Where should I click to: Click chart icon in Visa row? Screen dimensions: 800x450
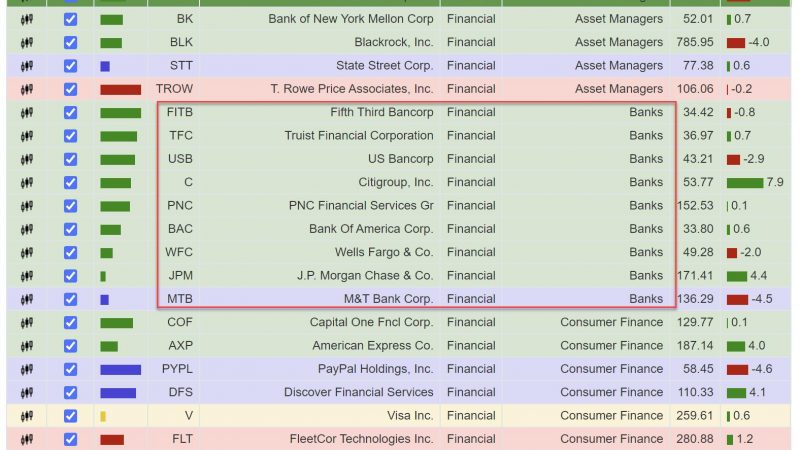27,416
